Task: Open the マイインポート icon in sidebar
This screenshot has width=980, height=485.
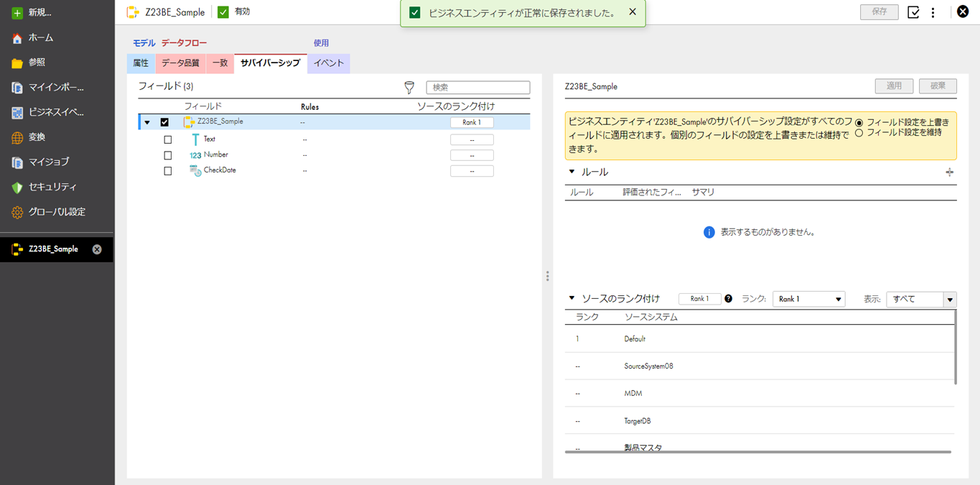Action: [x=17, y=88]
